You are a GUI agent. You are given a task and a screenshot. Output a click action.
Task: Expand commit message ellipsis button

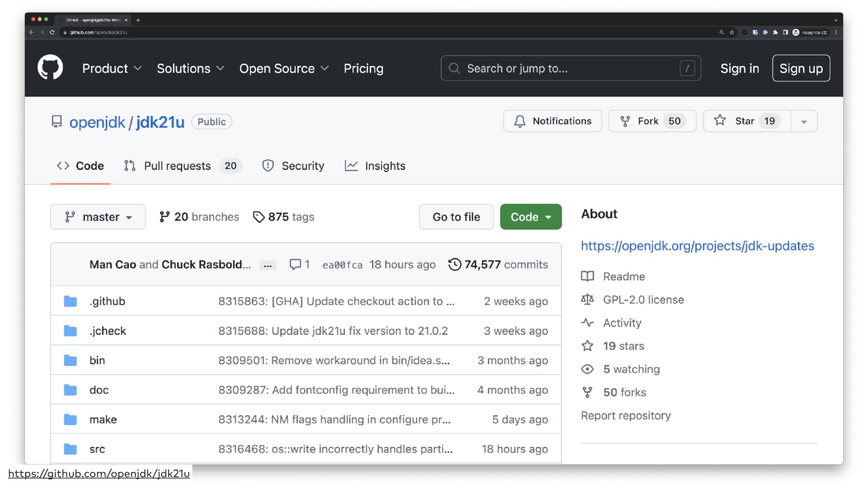point(267,265)
